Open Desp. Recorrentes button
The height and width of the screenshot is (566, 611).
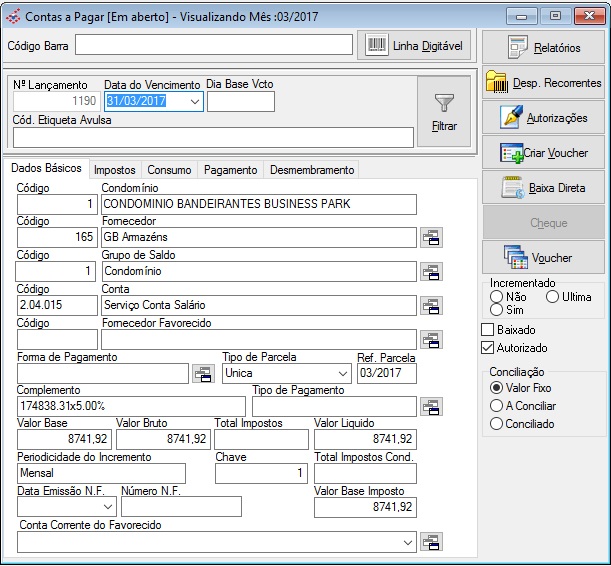coord(543,82)
